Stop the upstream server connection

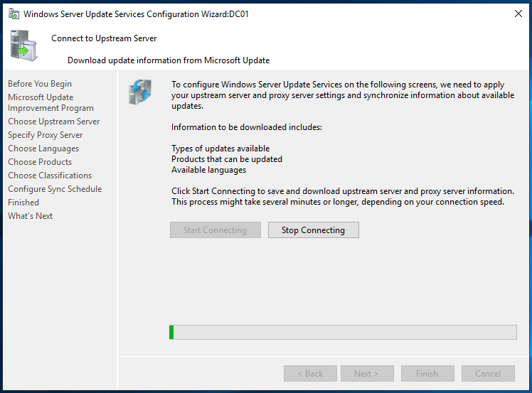[313, 230]
